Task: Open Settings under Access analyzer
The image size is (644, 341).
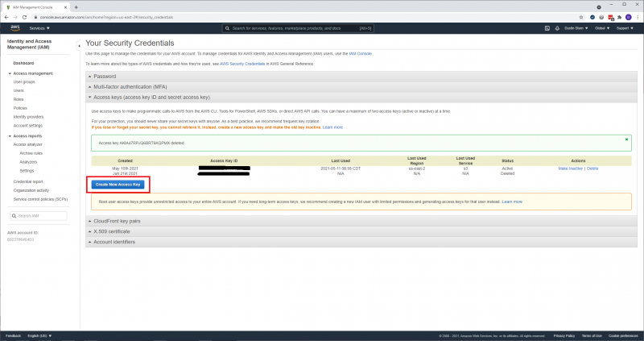Action: 27,171
